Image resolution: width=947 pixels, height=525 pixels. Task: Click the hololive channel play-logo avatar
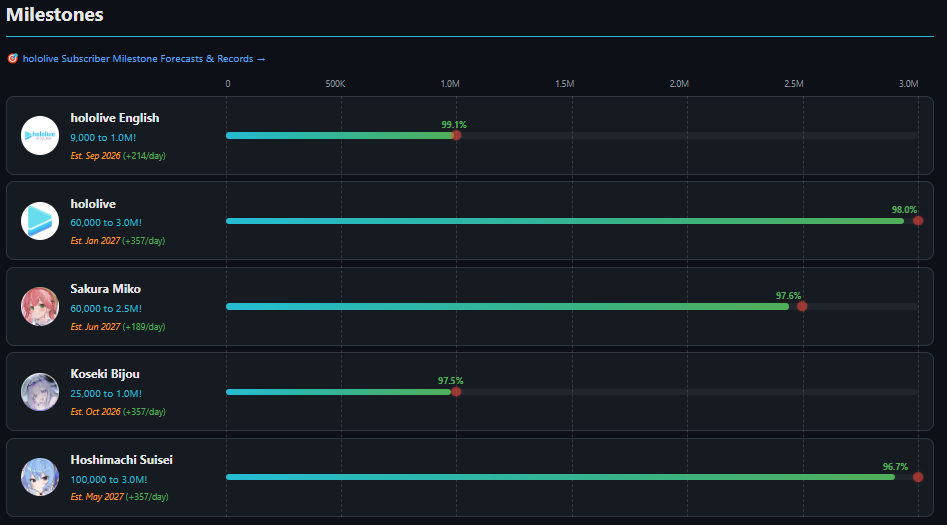point(40,221)
